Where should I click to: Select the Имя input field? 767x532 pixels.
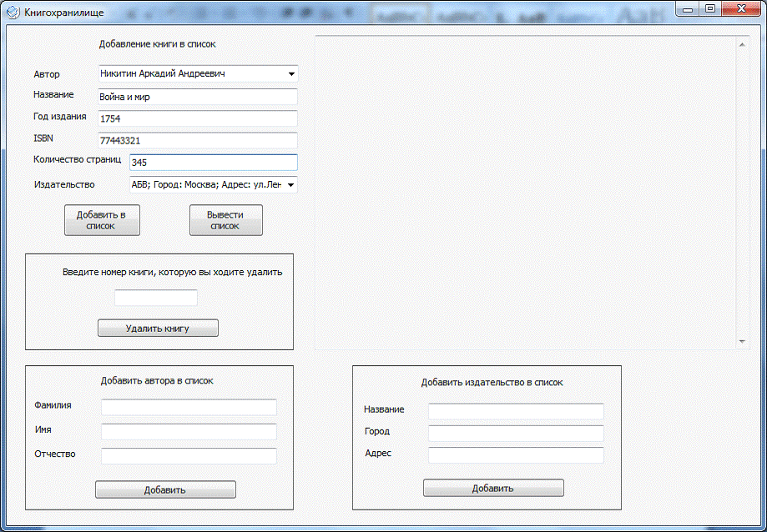coord(189,431)
